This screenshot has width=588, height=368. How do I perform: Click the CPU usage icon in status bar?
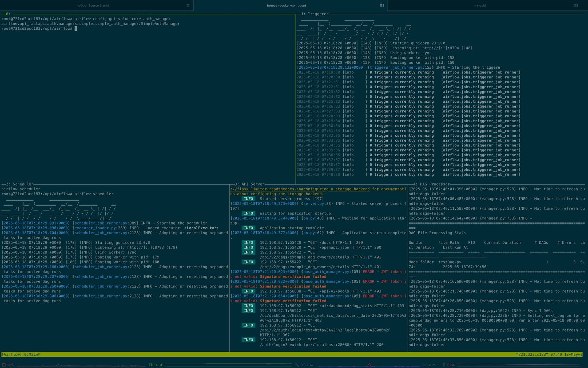[x=4, y=365]
